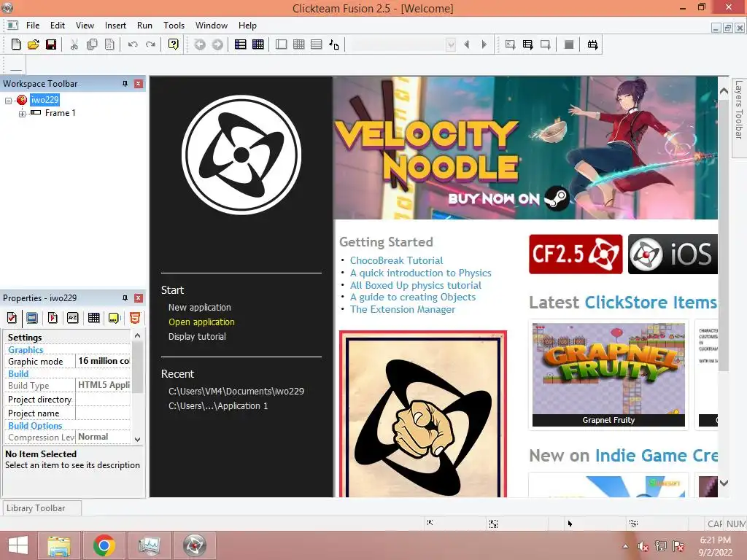747x560 pixels.
Task: Open the Library Toolbar tab
Action: (x=42, y=508)
